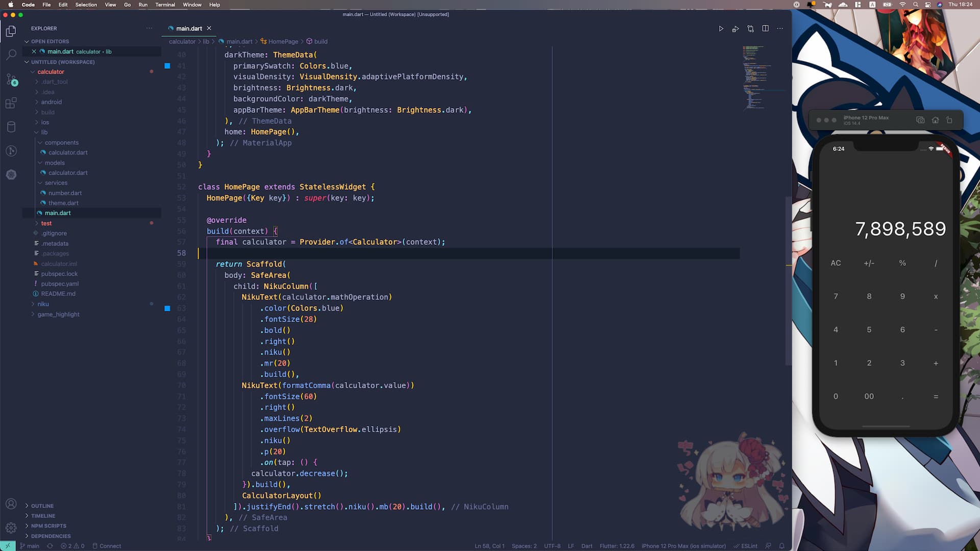This screenshot has height=551, width=980.
Task: Open the Search view in activity bar
Action: click(x=11, y=54)
